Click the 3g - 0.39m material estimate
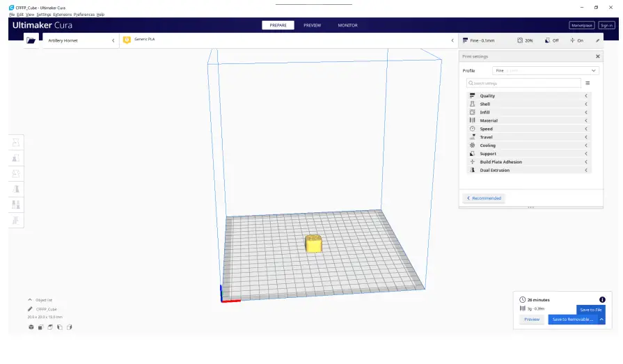This screenshot has width=623, height=364. 536,308
